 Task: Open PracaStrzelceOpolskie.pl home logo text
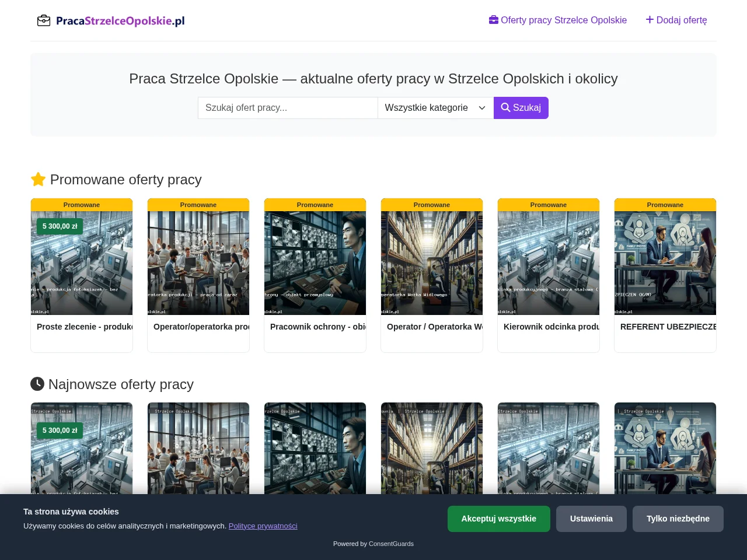point(120,21)
